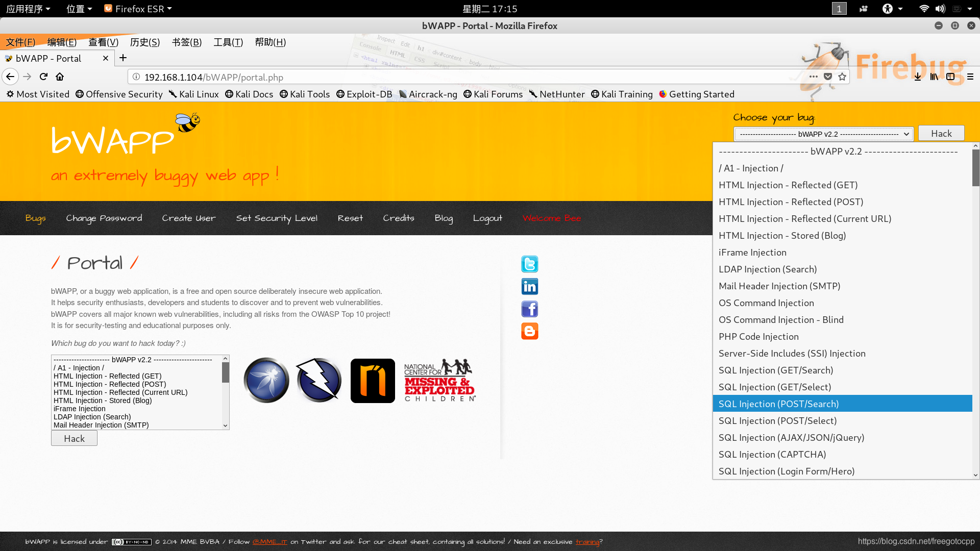The width and height of the screenshot is (980, 551).
Task: Click the listbox scroll down arrow
Action: [x=225, y=425]
